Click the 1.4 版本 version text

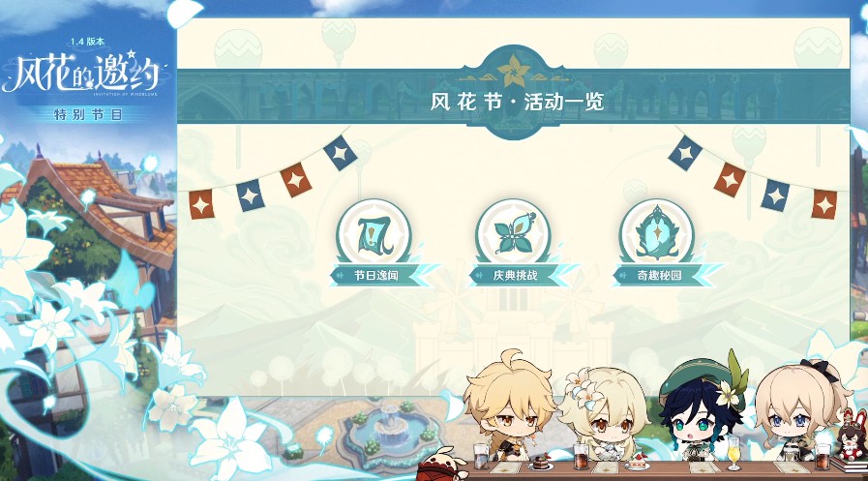[x=87, y=42]
